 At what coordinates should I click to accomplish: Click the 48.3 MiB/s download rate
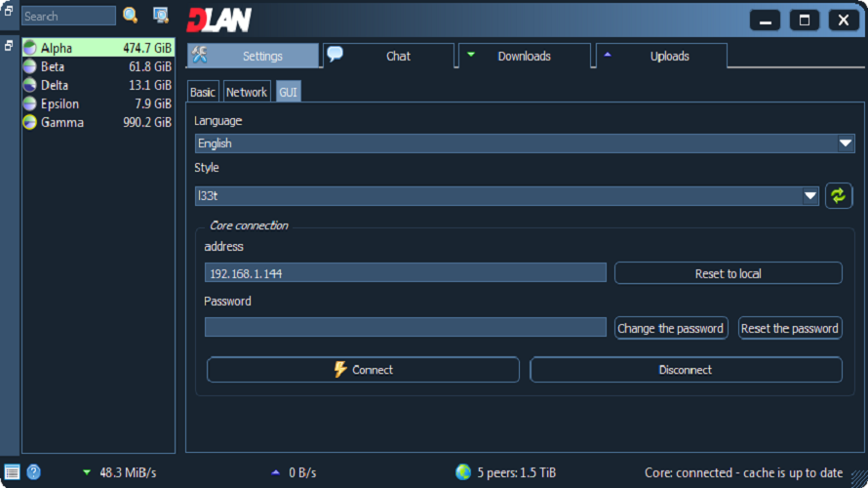(128, 472)
